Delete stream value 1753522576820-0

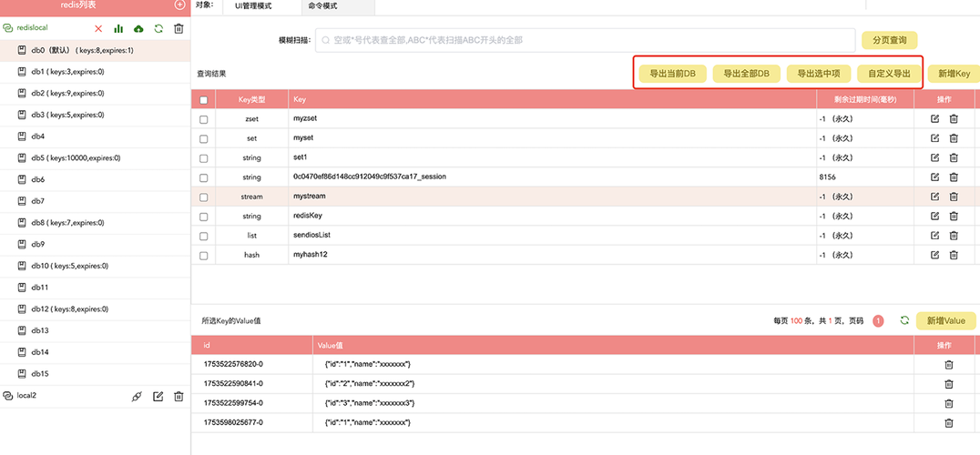[x=948, y=365]
